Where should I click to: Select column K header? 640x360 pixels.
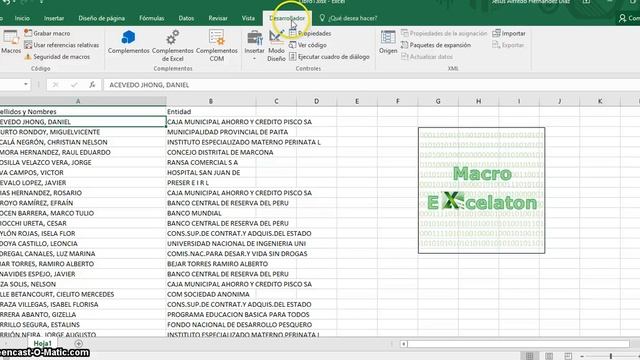tap(600, 101)
